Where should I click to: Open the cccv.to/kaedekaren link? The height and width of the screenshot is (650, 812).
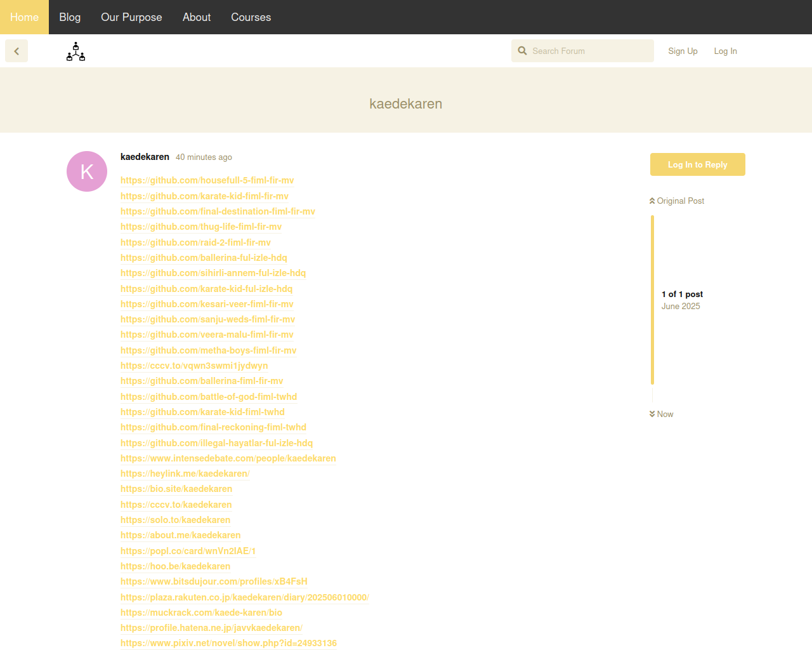coord(176,505)
